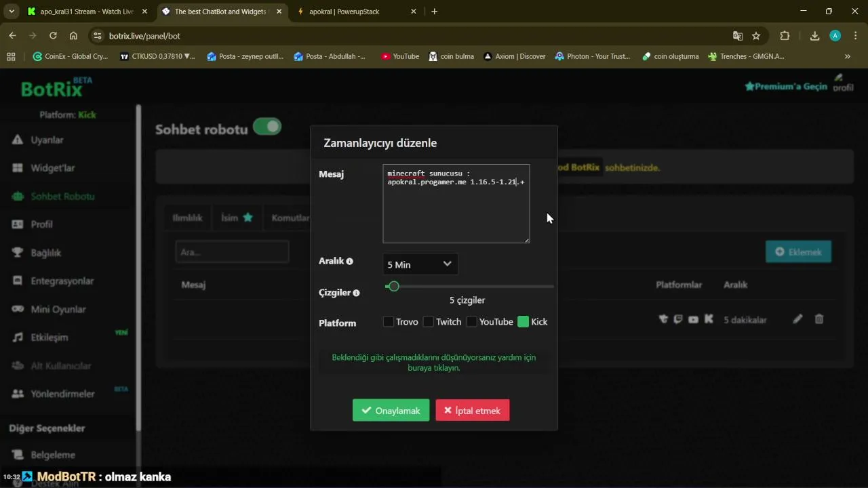Select Sohbet Robotu sidebar entry
The image size is (868, 488).
[x=62, y=197]
